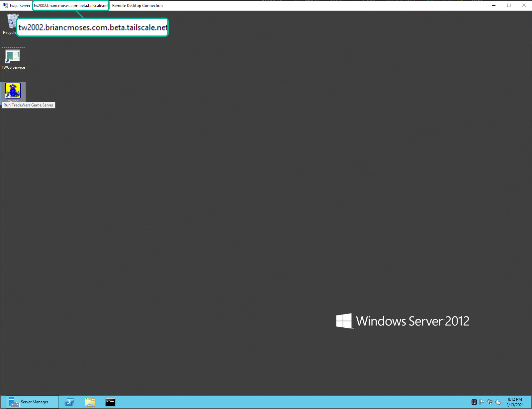Maximize the Remote Desktop Connection window

click(x=509, y=5)
